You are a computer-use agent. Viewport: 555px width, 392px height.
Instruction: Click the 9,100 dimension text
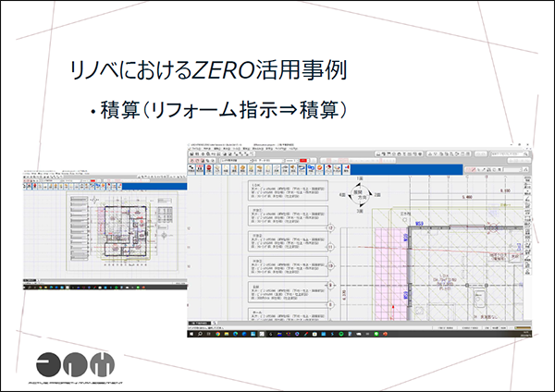pos(505,190)
